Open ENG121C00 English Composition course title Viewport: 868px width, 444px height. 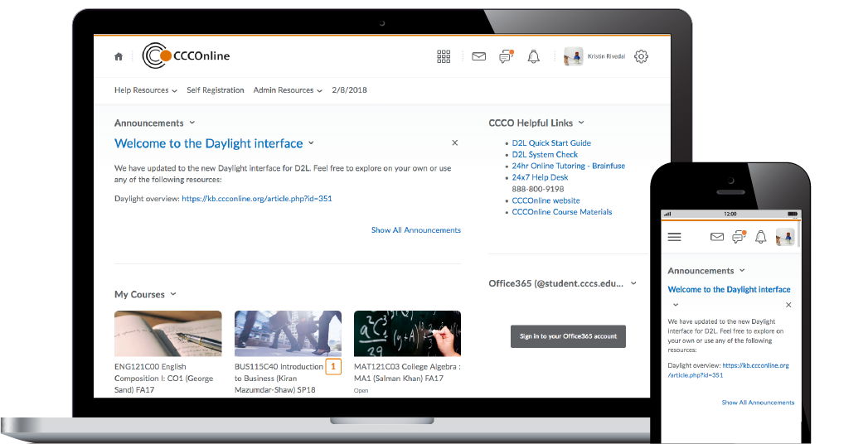click(164, 379)
